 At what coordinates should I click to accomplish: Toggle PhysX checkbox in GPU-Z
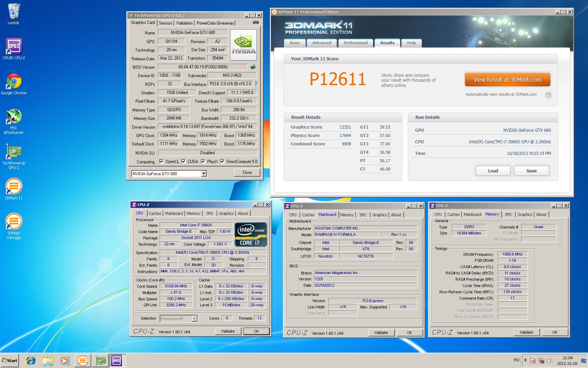click(x=203, y=162)
